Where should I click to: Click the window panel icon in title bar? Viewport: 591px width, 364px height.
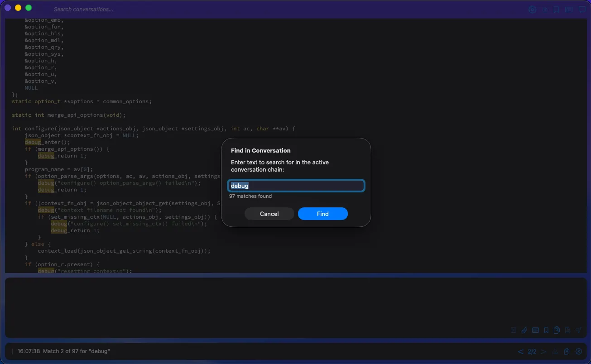[569, 10]
